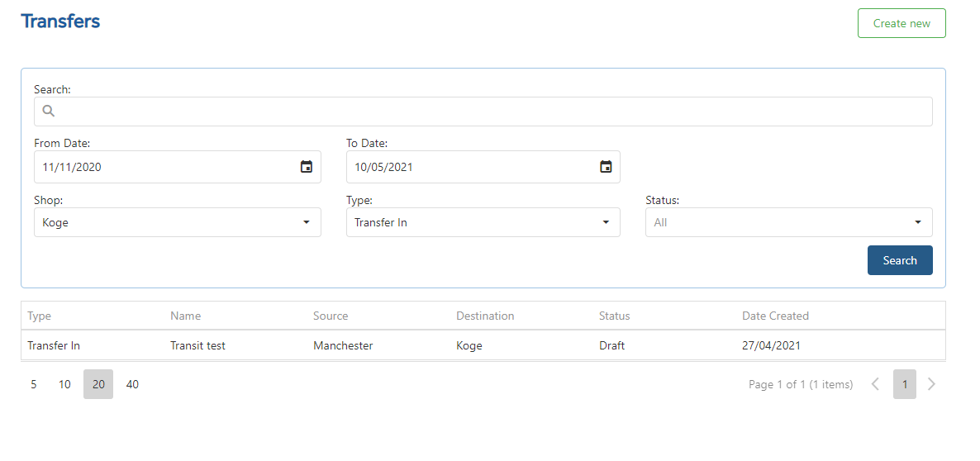
Task: Click the Create new button
Action: click(902, 23)
